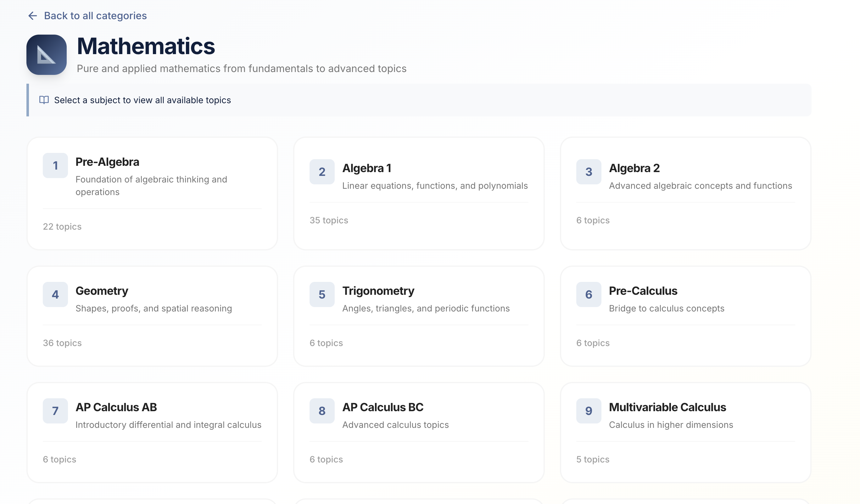Choose the Pre-Calculus title

643,291
